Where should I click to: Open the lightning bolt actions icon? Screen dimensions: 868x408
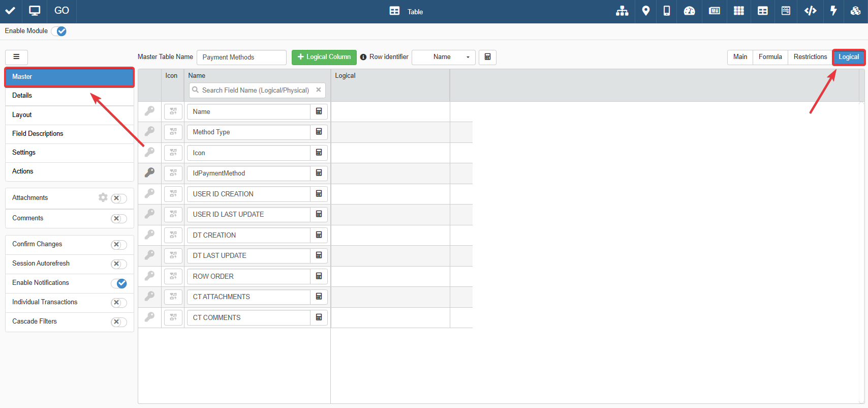pyautogui.click(x=833, y=11)
